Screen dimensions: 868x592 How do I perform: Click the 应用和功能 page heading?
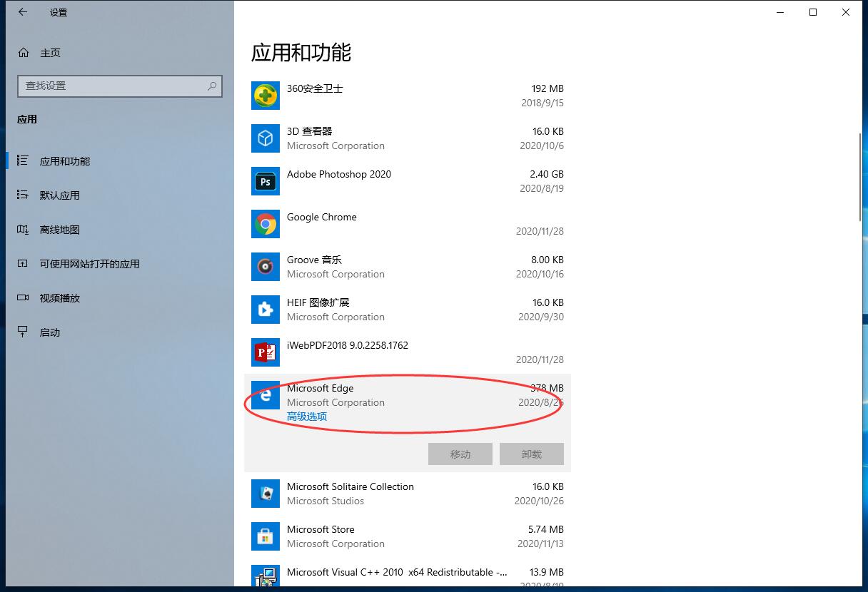click(x=301, y=53)
